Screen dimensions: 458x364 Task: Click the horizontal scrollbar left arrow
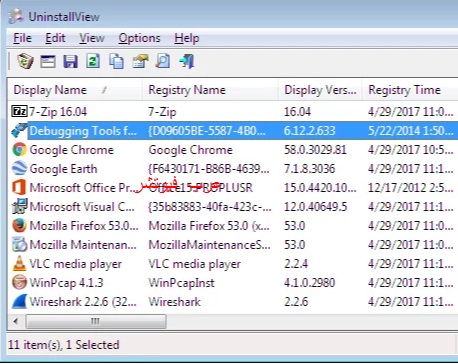(16, 321)
